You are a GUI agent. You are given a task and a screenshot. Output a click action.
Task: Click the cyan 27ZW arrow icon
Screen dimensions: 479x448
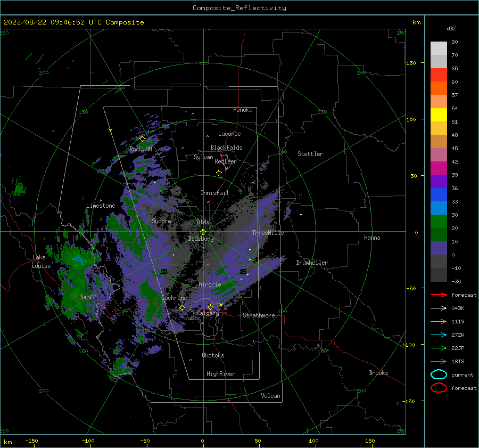[439, 335]
